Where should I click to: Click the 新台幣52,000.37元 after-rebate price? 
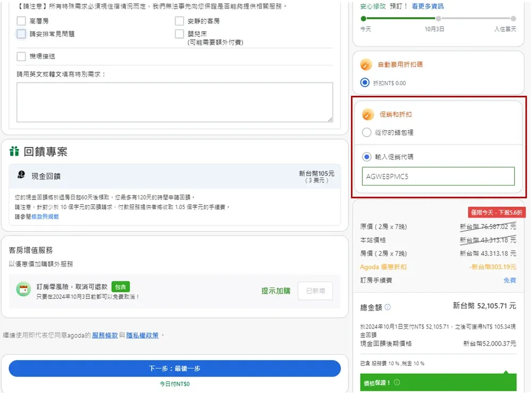point(489,344)
